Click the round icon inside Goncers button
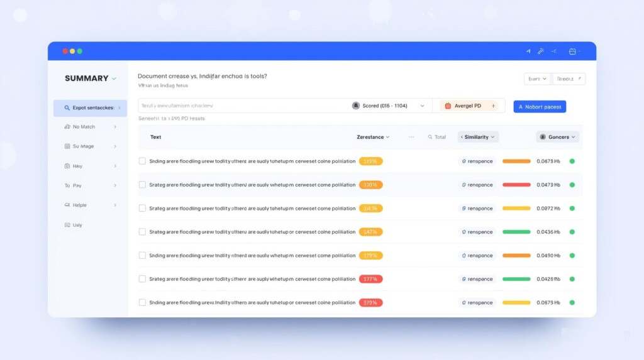Image resolution: width=644 pixels, height=360 pixels. pyautogui.click(x=543, y=137)
